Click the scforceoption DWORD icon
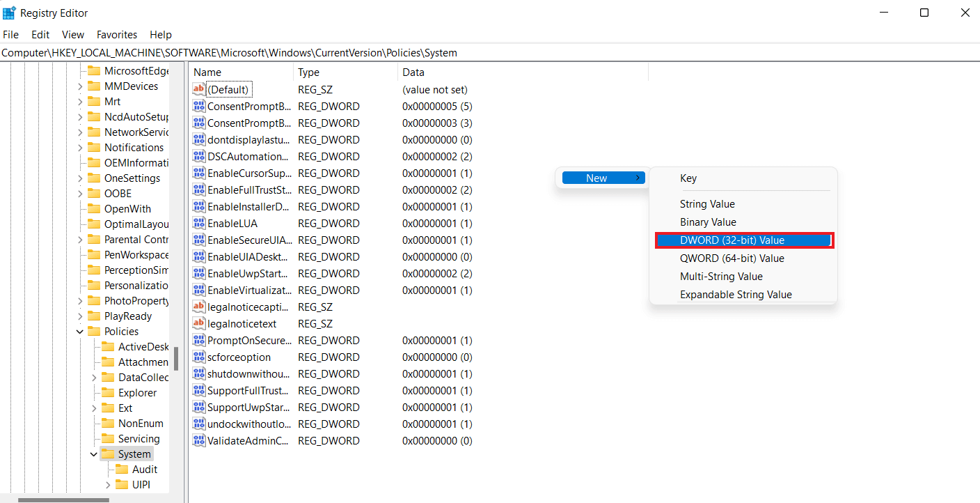The image size is (980, 503). pos(199,357)
